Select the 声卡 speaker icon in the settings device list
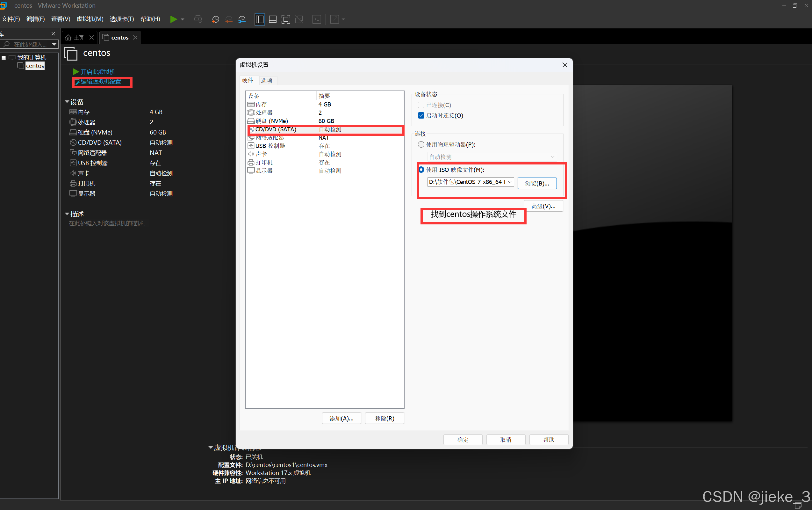Screen dimensions: 812x510 [251, 154]
